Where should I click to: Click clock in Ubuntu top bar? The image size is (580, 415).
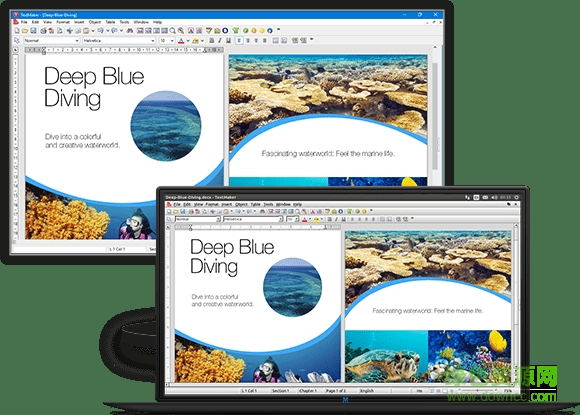tap(505, 198)
